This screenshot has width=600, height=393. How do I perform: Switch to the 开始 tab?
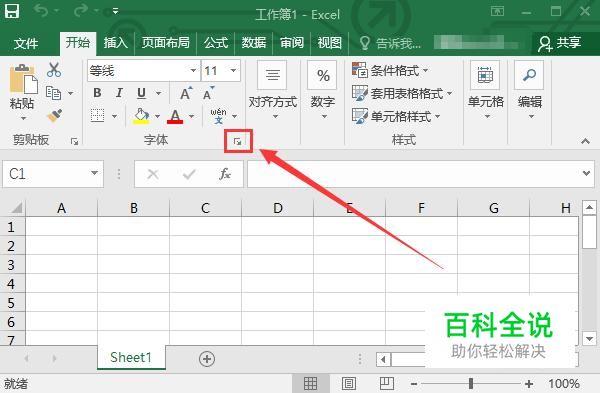click(78, 42)
